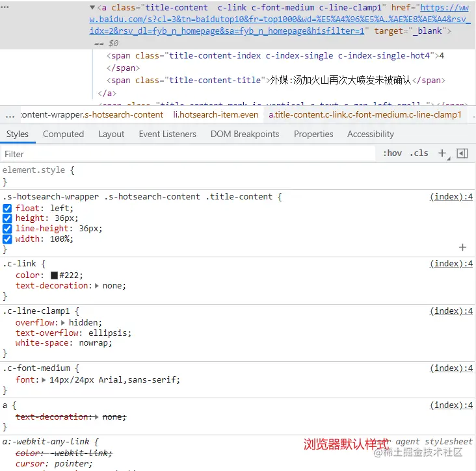
Task: Toggle the .cls class editor button
Action: pos(419,153)
